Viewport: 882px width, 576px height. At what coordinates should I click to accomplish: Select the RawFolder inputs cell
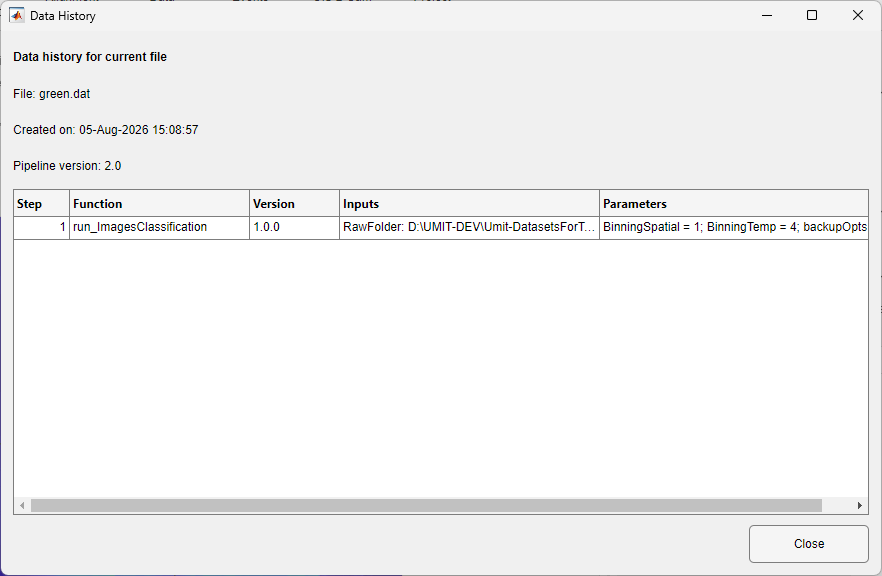pyautogui.click(x=469, y=227)
